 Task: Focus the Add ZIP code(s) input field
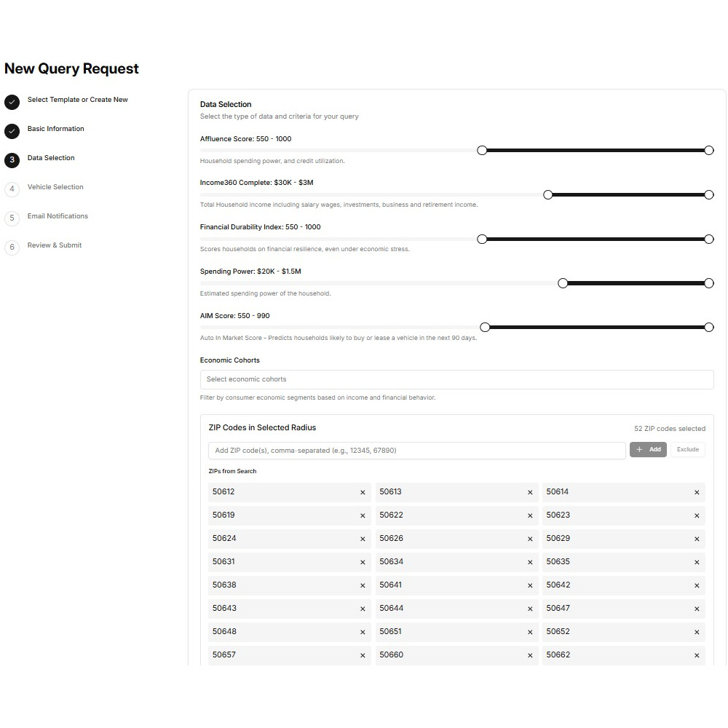(x=416, y=451)
